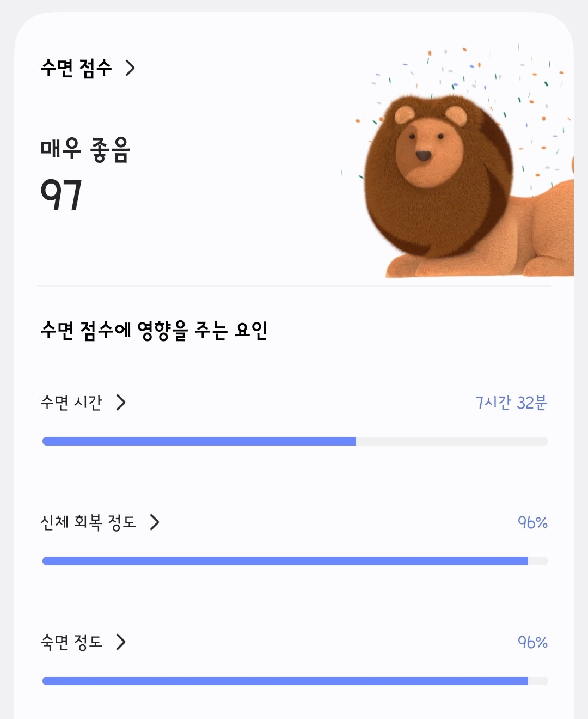Tap the 7시간 32분 duration value
Viewport: 588px width, 719px height.
[511, 403]
